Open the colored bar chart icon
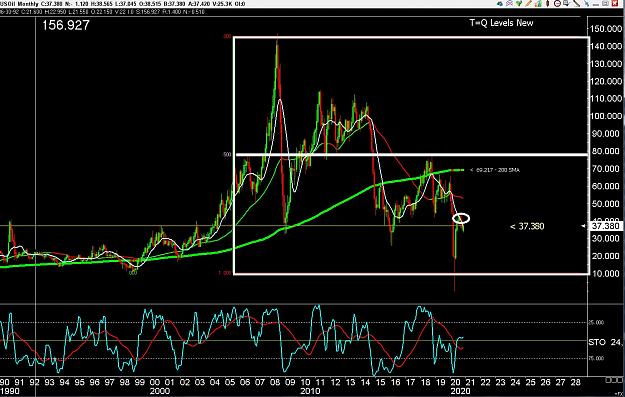The width and height of the screenshot is (625, 397). [538, 4]
